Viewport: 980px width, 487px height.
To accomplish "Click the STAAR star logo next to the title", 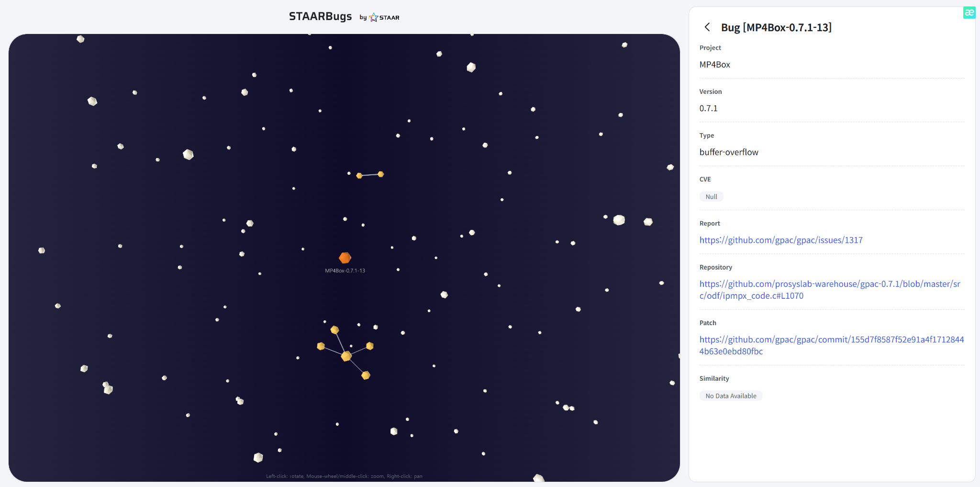I will (x=373, y=17).
